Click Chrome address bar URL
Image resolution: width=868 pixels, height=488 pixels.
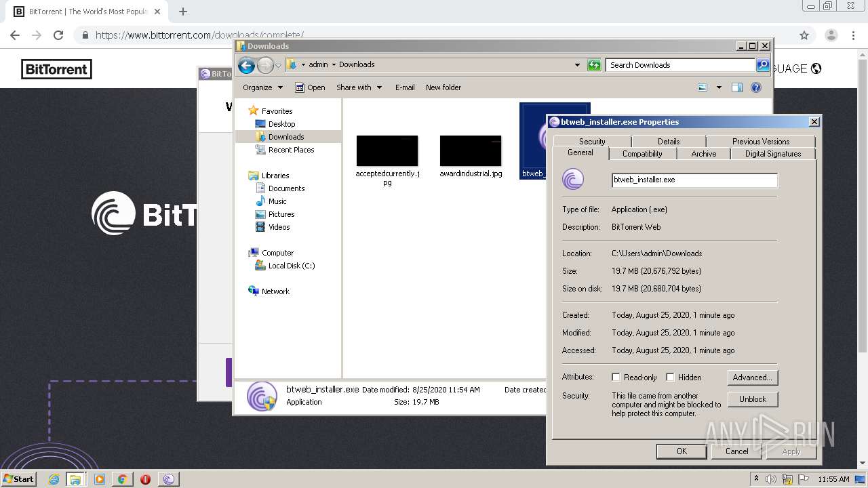click(199, 35)
